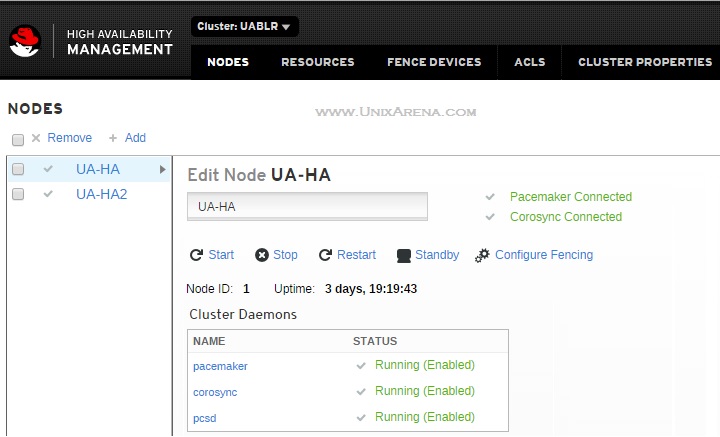The width and height of the screenshot is (720, 437).
Task: Open the corosync daemon link
Action: coord(215,392)
